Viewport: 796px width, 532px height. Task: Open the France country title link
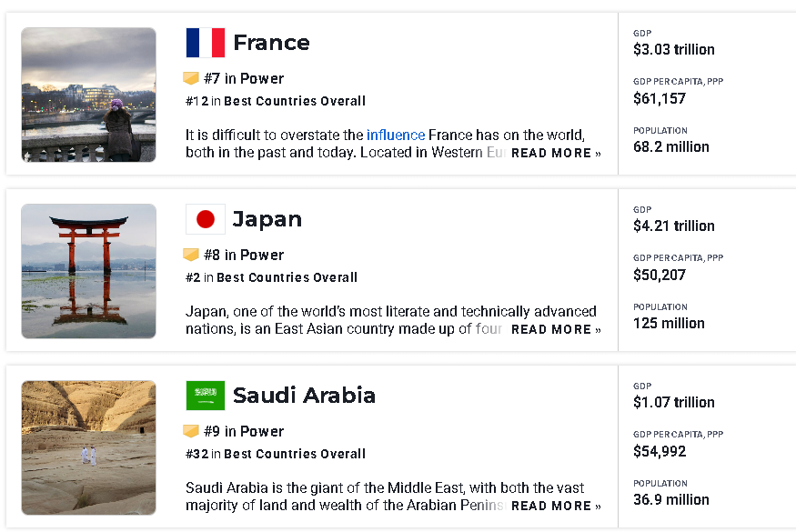coord(271,43)
